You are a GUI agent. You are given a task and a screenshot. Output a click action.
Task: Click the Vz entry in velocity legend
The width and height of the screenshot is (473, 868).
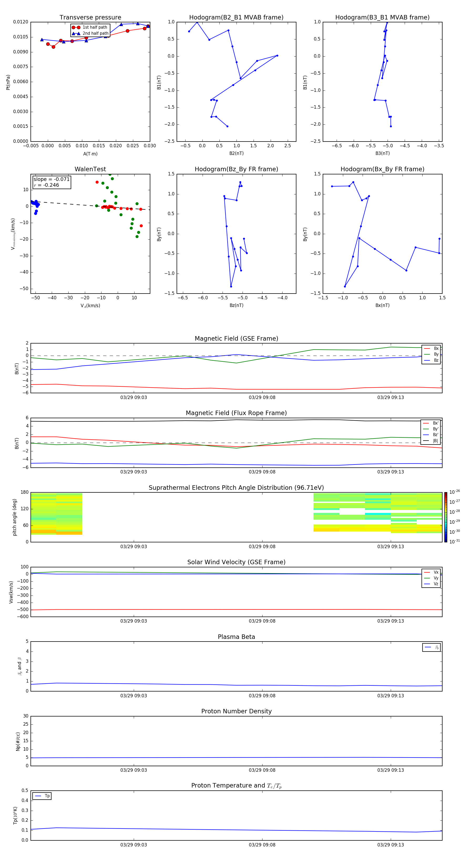coord(431,584)
